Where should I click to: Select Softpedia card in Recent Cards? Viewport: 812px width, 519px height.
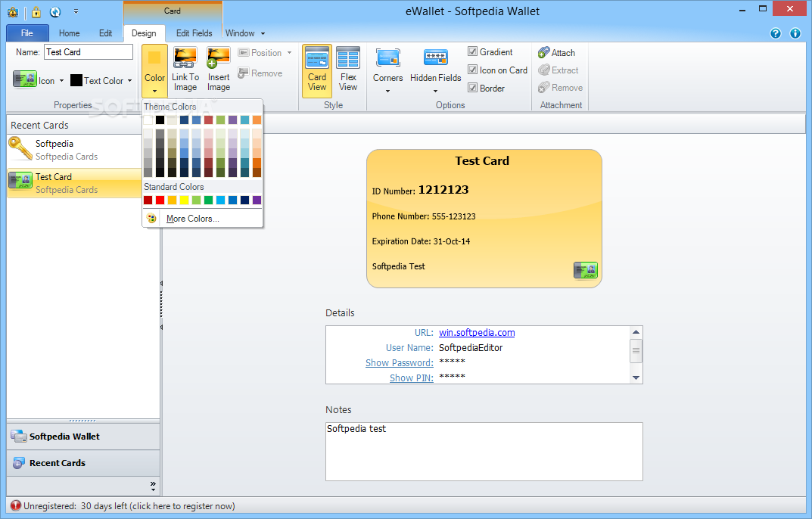75,150
